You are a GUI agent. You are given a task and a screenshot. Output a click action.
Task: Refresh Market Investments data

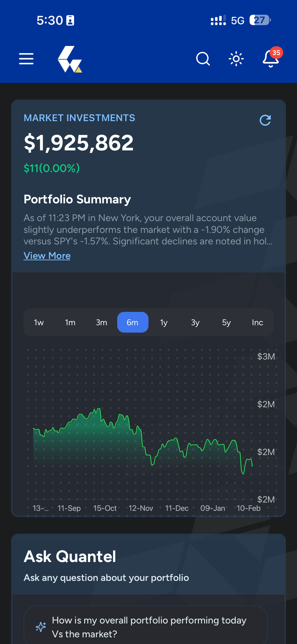265,120
